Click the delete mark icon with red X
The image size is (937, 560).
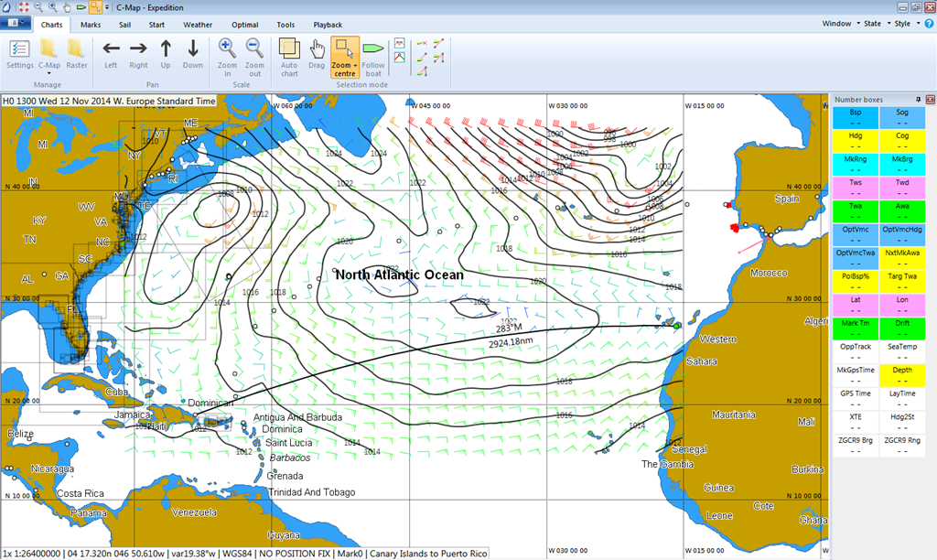click(422, 44)
